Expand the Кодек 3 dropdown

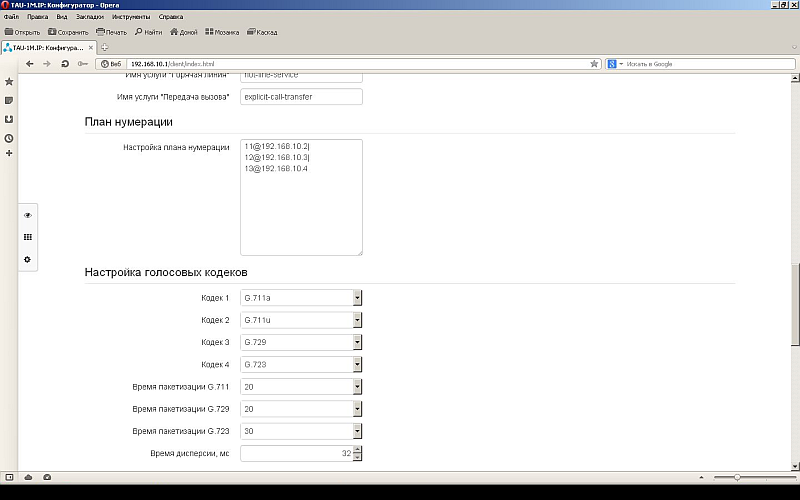[x=357, y=342]
